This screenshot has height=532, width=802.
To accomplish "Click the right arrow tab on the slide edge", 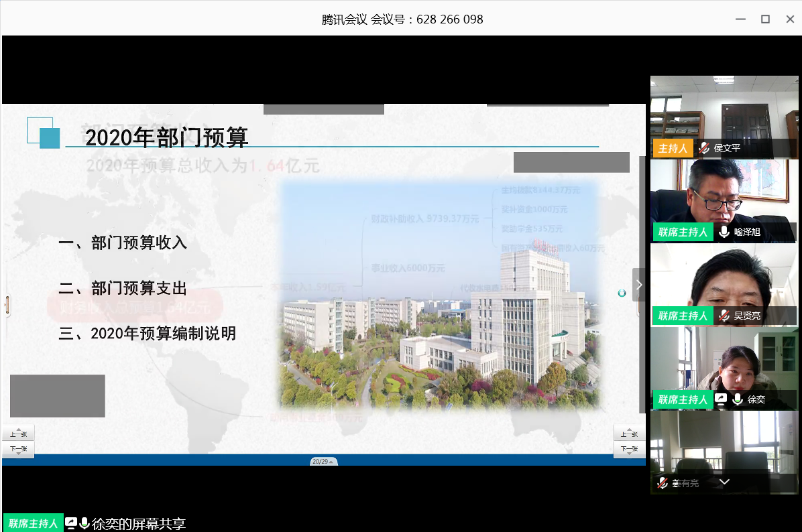I will point(638,285).
